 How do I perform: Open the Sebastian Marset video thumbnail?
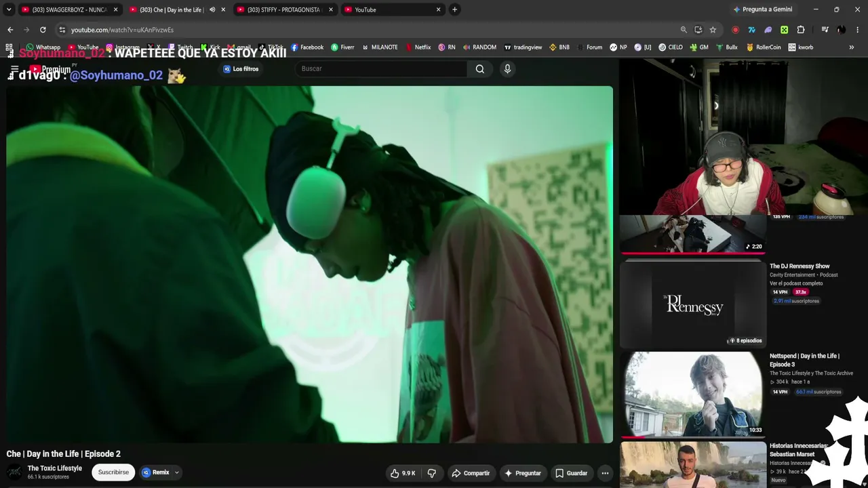(693, 464)
